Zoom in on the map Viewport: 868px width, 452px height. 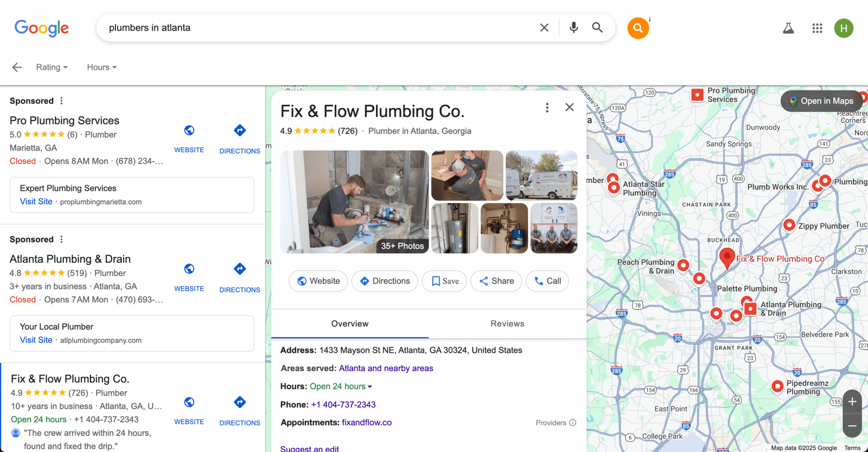[x=852, y=402]
